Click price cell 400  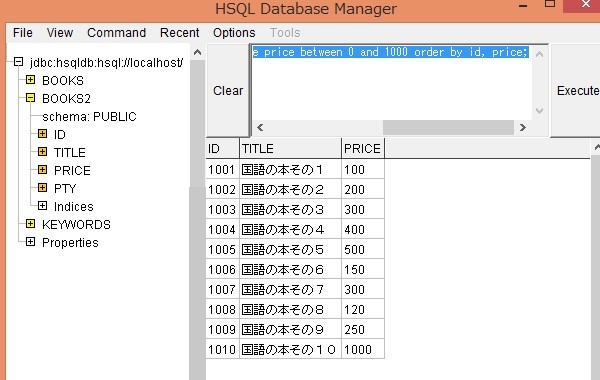(x=363, y=229)
